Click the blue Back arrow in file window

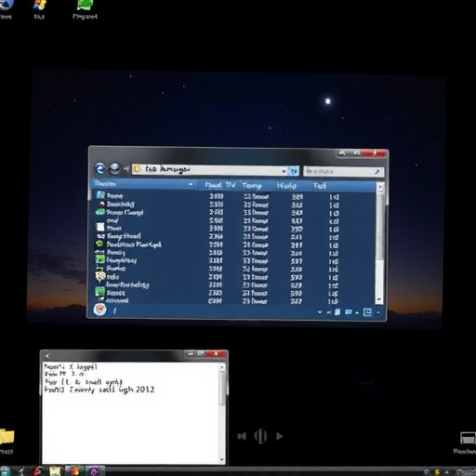(100, 169)
